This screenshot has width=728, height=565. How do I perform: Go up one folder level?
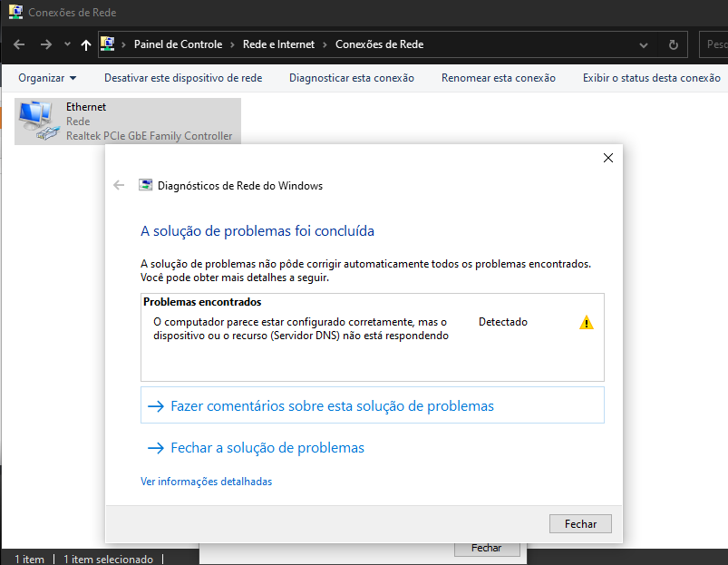click(86, 44)
